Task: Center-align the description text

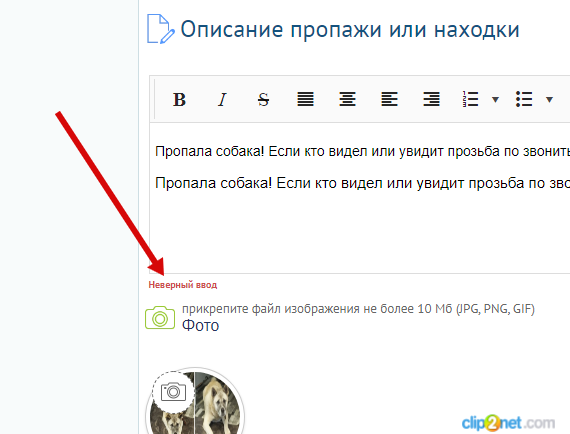Action: (x=348, y=99)
